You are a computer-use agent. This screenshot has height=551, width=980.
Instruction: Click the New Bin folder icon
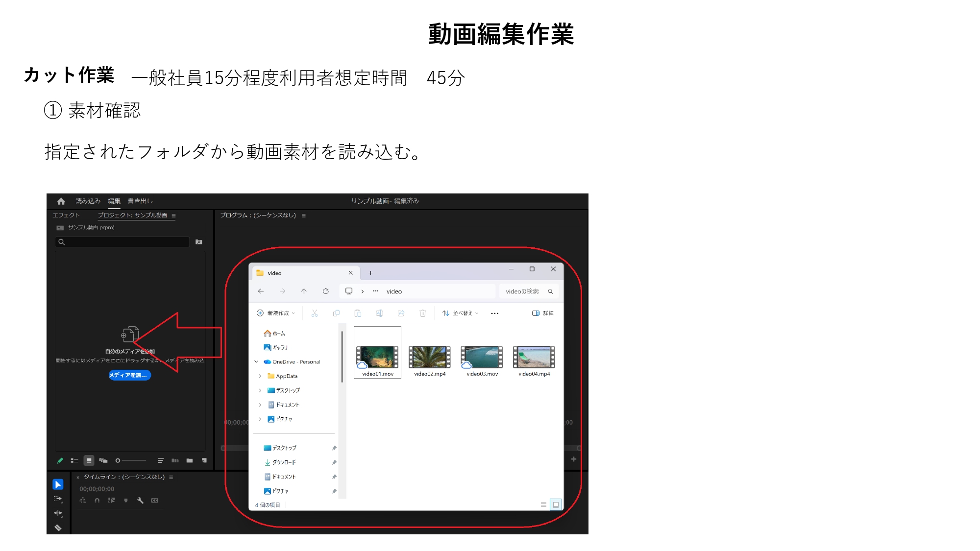point(190,460)
